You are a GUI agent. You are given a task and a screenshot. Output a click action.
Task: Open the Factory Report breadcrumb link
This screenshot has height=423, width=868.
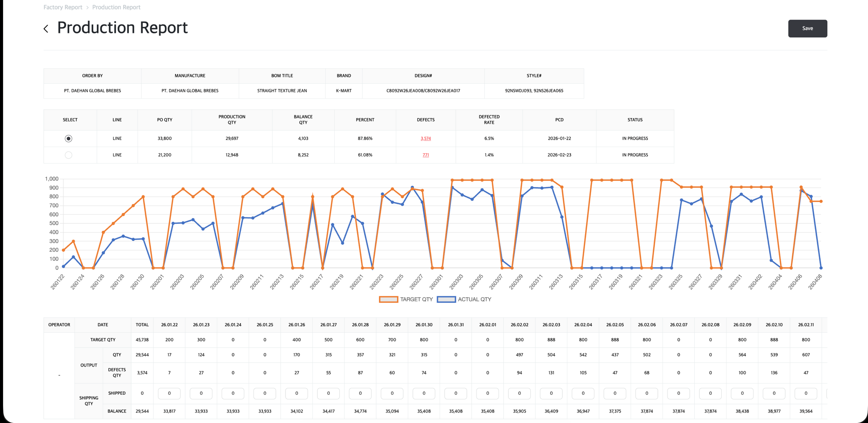tap(62, 7)
